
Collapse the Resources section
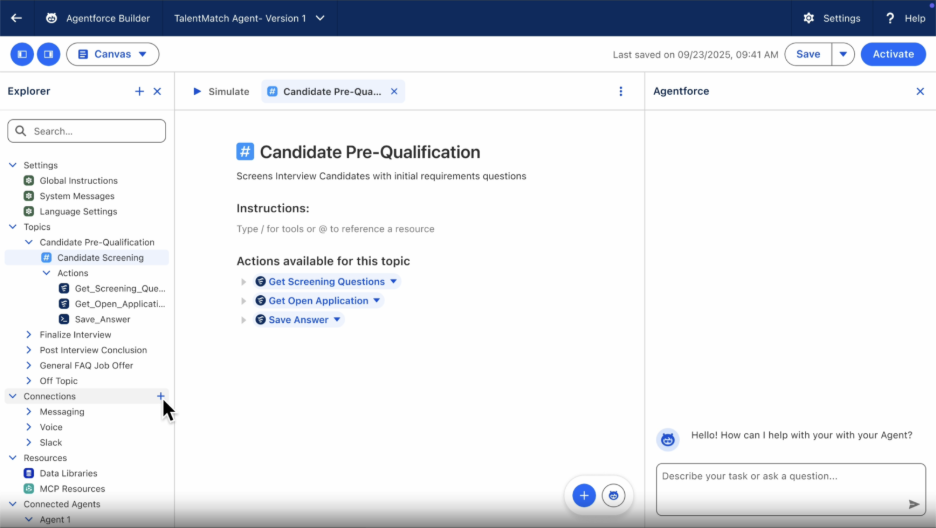[x=13, y=458]
